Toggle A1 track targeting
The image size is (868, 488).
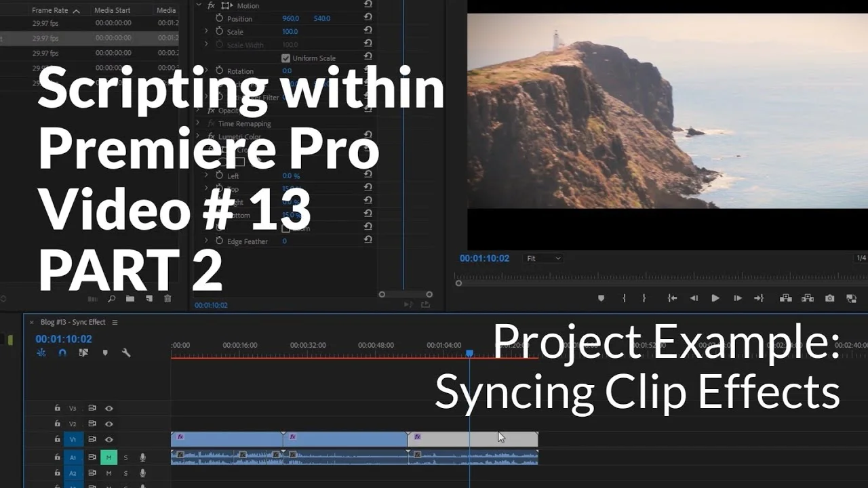(x=73, y=457)
